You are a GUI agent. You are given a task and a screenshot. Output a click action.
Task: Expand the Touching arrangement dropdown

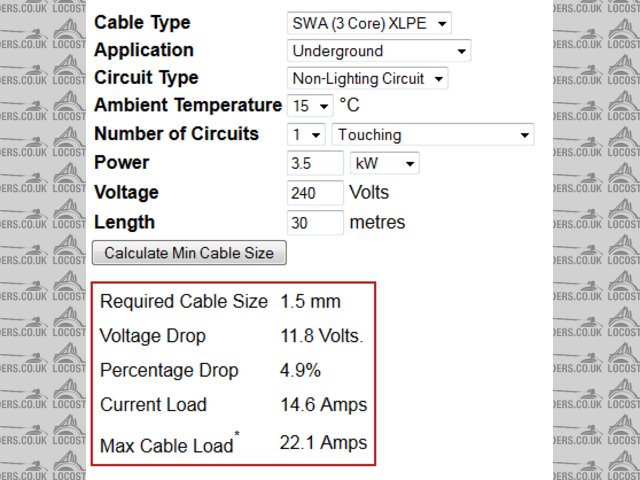[x=434, y=134]
